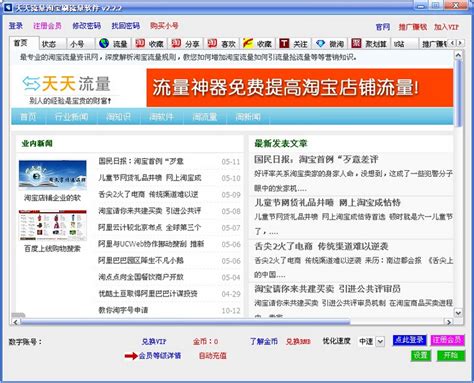Click the red icon on 分享 tab
This screenshot has height=383, width=474.
click(176, 43)
